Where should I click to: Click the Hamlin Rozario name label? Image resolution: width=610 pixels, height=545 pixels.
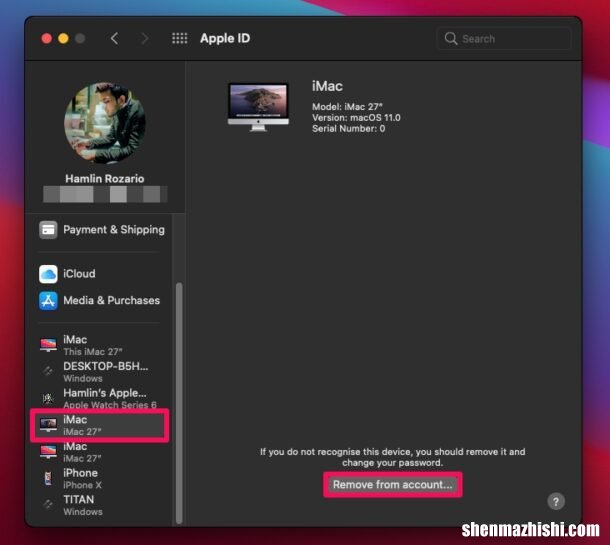105,179
